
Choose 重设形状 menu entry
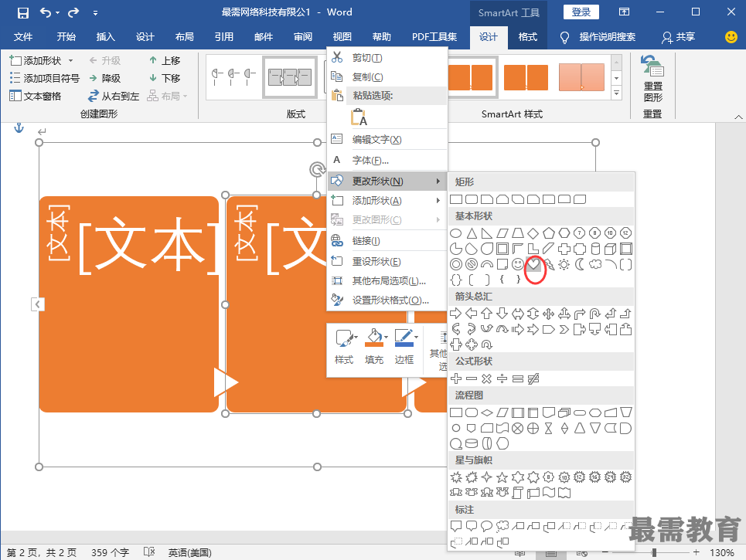387,261
